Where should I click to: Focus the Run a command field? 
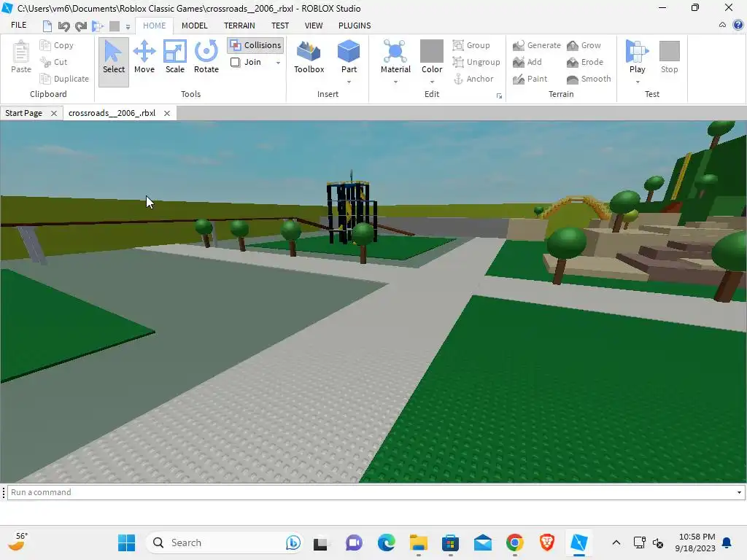(376, 492)
